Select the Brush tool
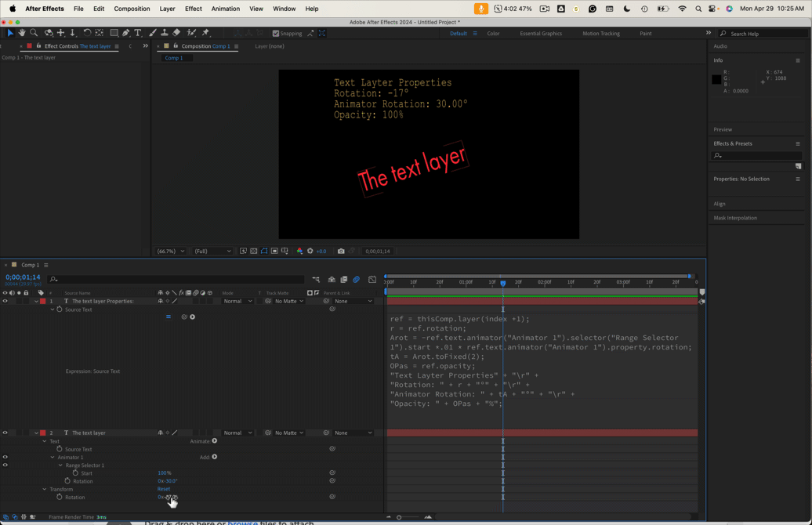The image size is (812, 525). (x=152, y=33)
